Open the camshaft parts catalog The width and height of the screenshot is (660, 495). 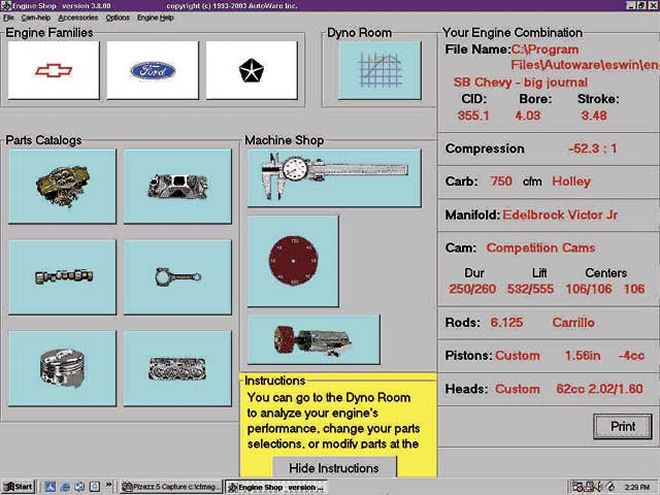coord(62,277)
